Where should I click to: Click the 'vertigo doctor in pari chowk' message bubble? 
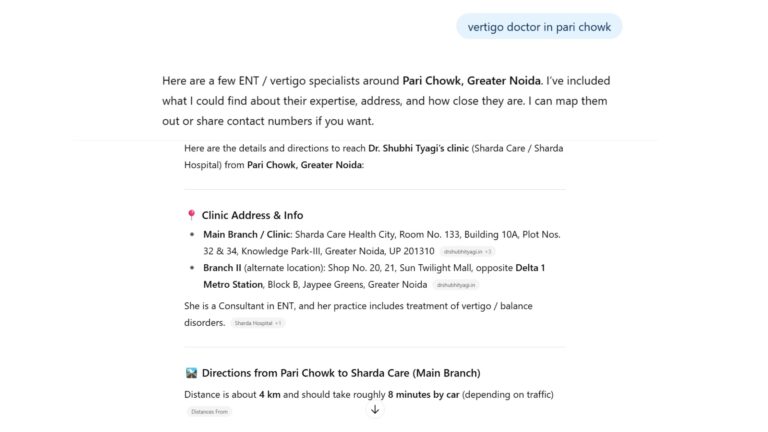[x=539, y=27]
